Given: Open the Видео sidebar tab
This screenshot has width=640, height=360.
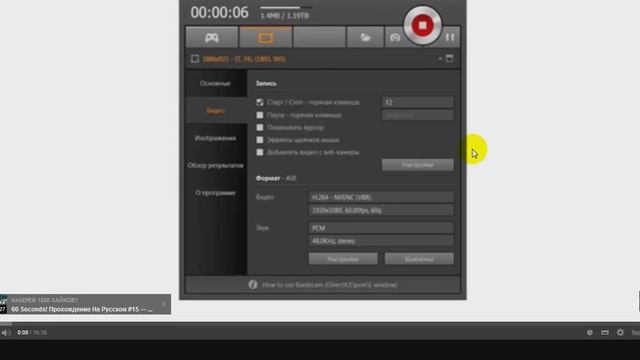Looking at the screenshot, I should coord(216,111).
